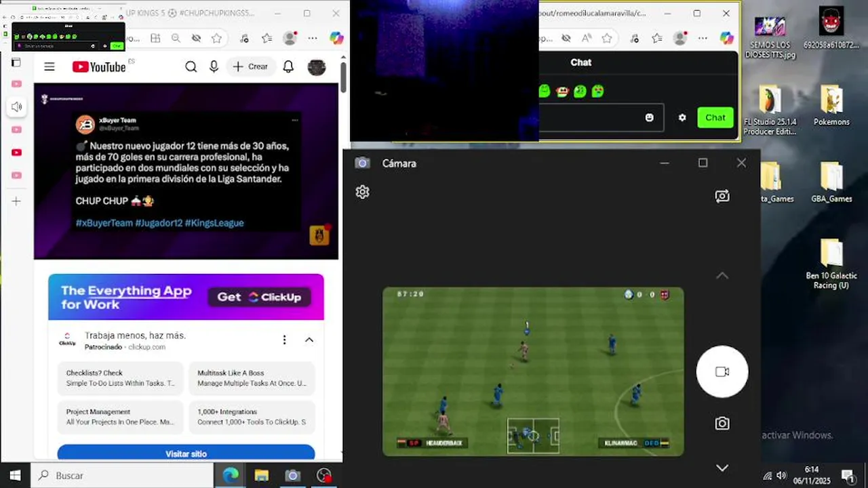Open File Explorer from the taskbar
Viewport: 868px width, 488px height.
pyautogui.click(x=262, y=476)
